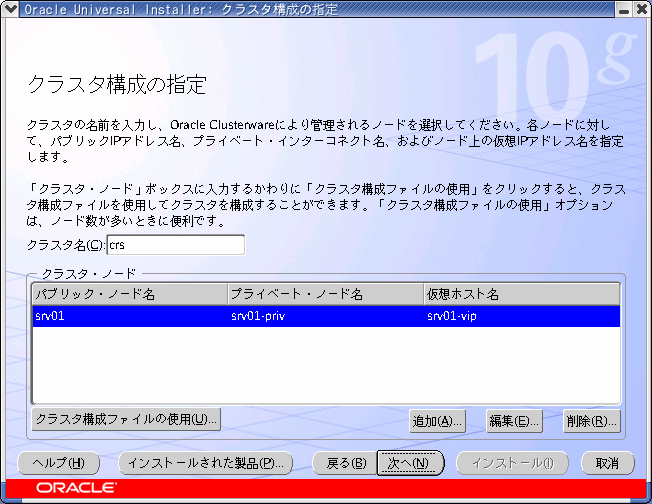
Task: Open クラスタ構成ファイルの使用 dialog
Action: [126, 419]
